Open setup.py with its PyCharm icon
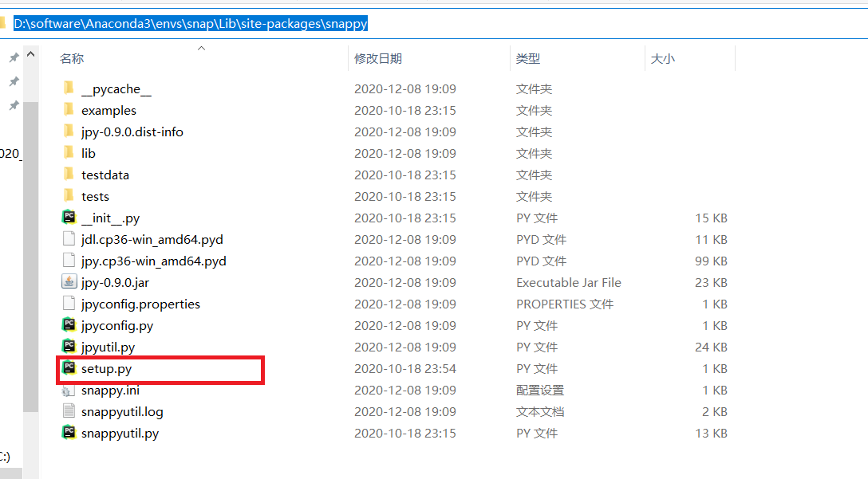The height and width of the screenshot is (479, 868). click(x=67, y=368)
